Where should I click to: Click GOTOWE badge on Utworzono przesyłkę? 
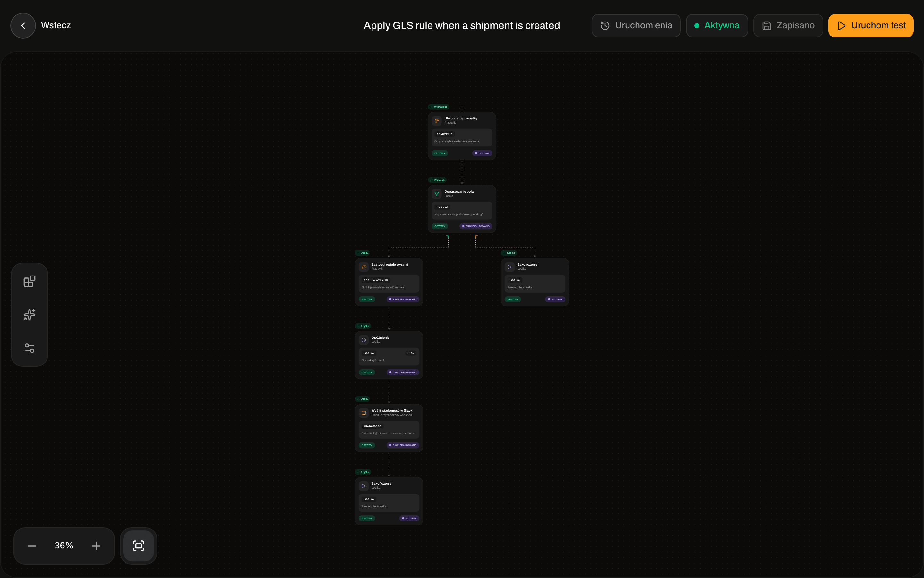(482, 153)
